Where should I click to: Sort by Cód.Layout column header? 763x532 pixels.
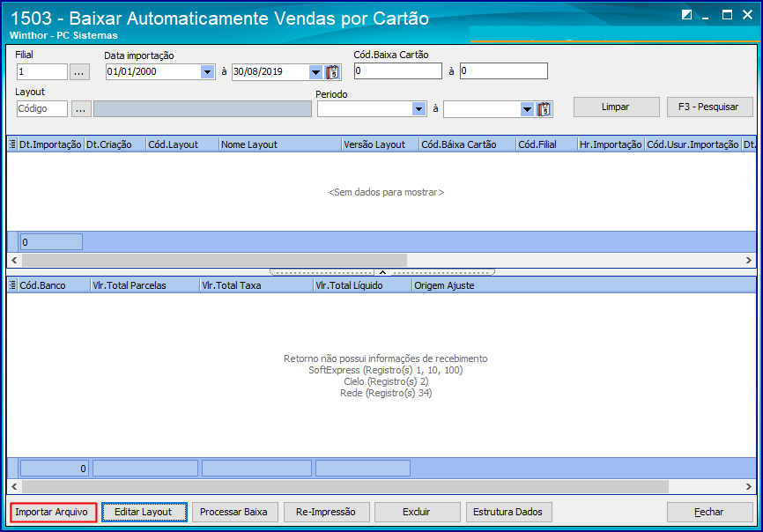tap(182, 144)
